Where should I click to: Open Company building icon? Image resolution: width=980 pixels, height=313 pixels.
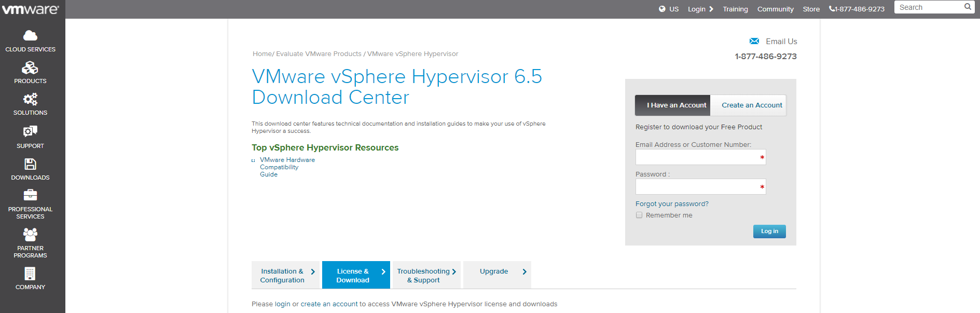30,274
